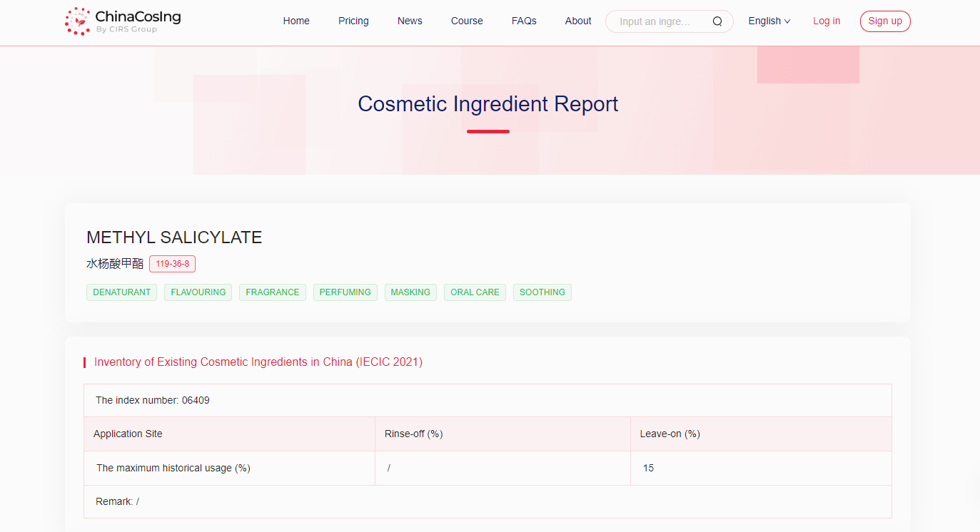Open the English language dropdown
This screenshot has height=532, width=980.
(x=764, y=21)
